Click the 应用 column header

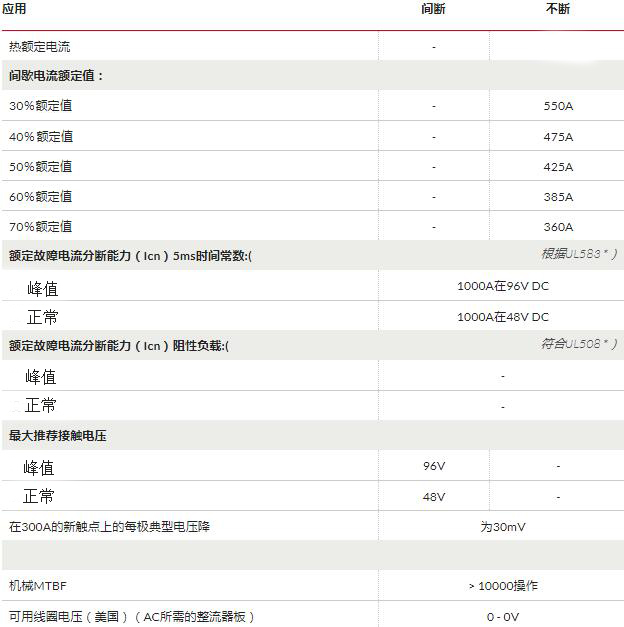pyautogui.click(x=15, y=9)
